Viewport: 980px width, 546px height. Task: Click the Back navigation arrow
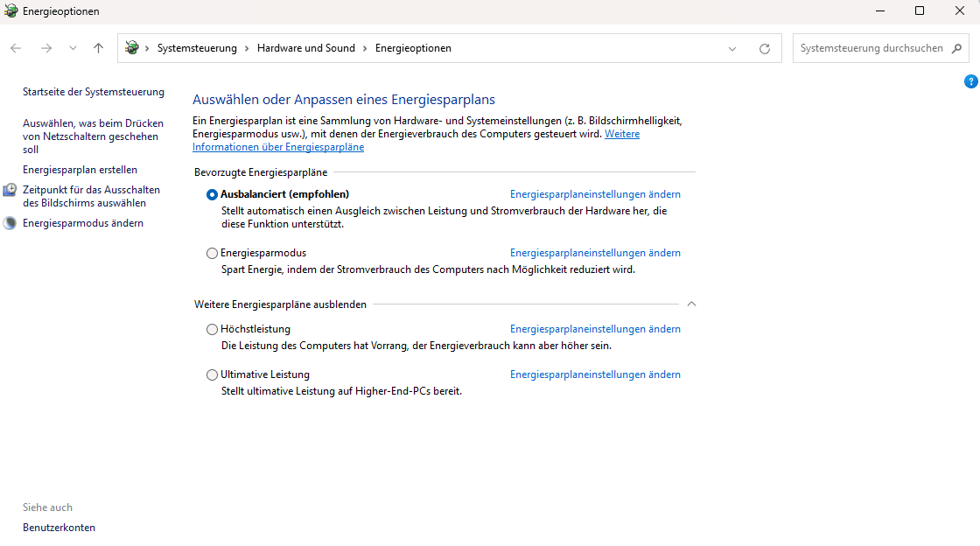[16, 48]
